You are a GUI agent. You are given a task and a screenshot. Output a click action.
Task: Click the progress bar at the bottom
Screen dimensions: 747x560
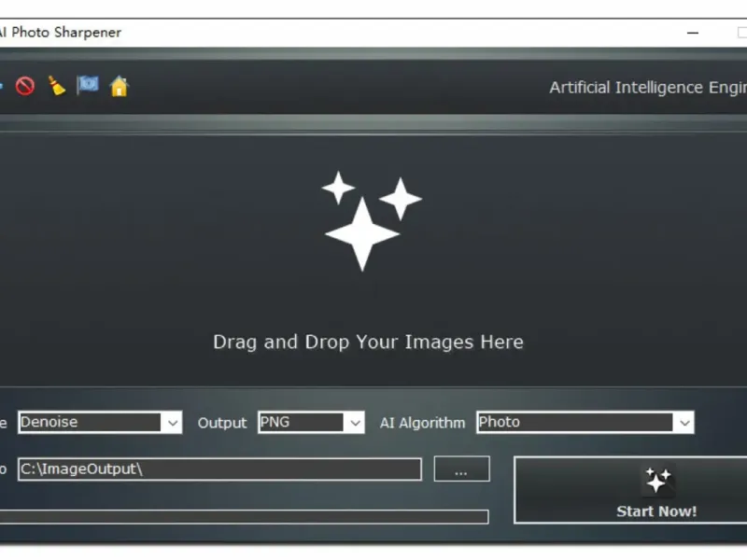[244, 517]
